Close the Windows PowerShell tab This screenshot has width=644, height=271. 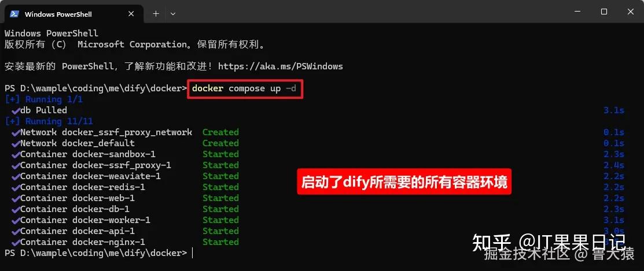point(131,14)
